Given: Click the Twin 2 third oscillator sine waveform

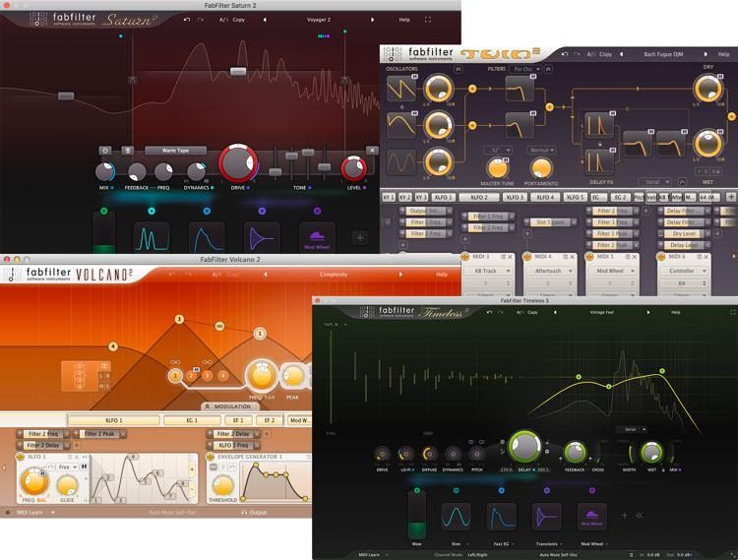Looking at the screenshot, I should tap(401, 162).
